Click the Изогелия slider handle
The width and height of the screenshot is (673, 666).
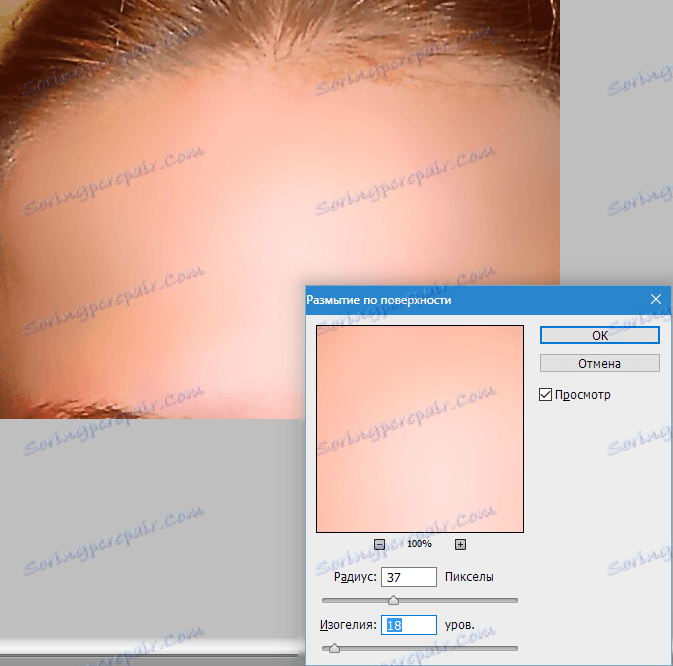(x=334, y=648)
